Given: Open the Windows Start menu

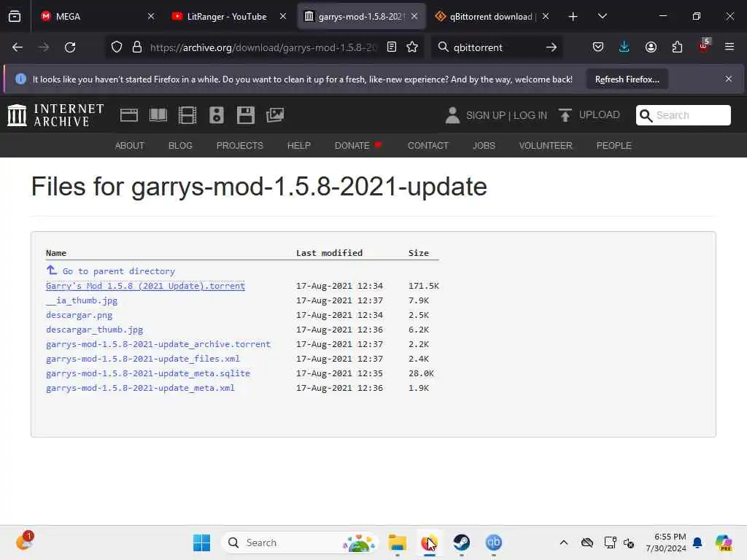Looking at the screenshot, I should [201, 542].
